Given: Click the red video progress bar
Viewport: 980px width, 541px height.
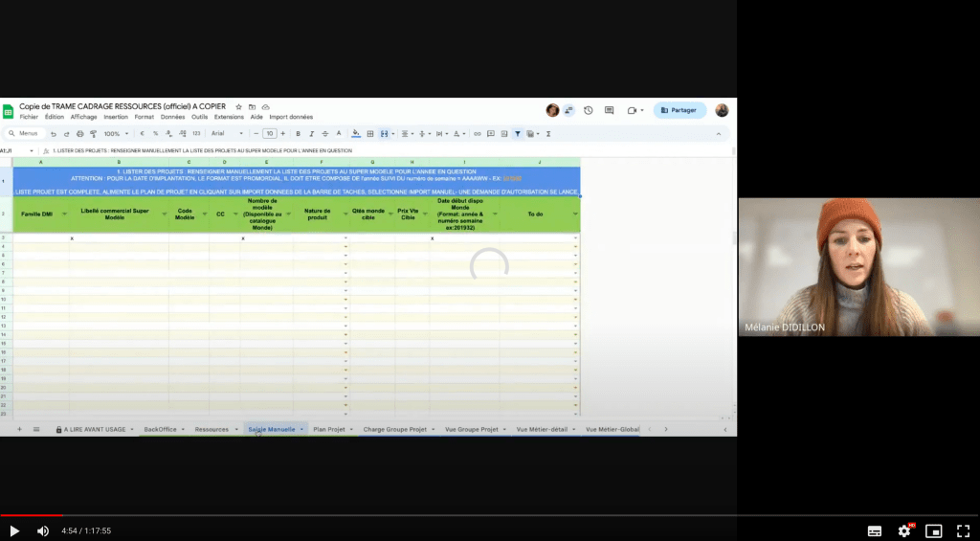Looking at the screenshot, I should pyautogui.click(x=31, y=515).
